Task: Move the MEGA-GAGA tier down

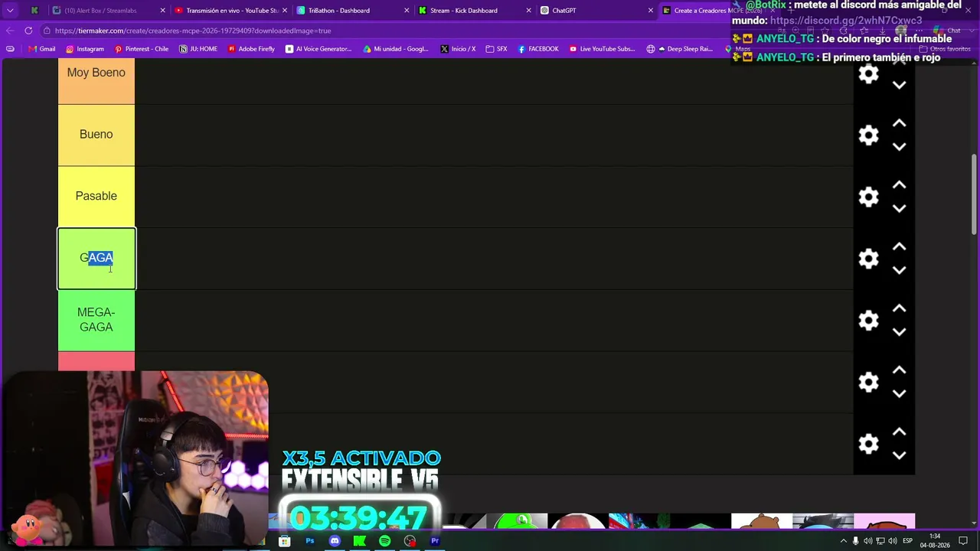Action: click(900, 332)
